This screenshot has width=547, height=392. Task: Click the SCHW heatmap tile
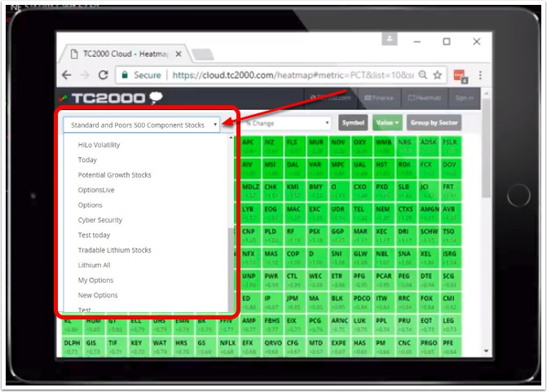429,236
